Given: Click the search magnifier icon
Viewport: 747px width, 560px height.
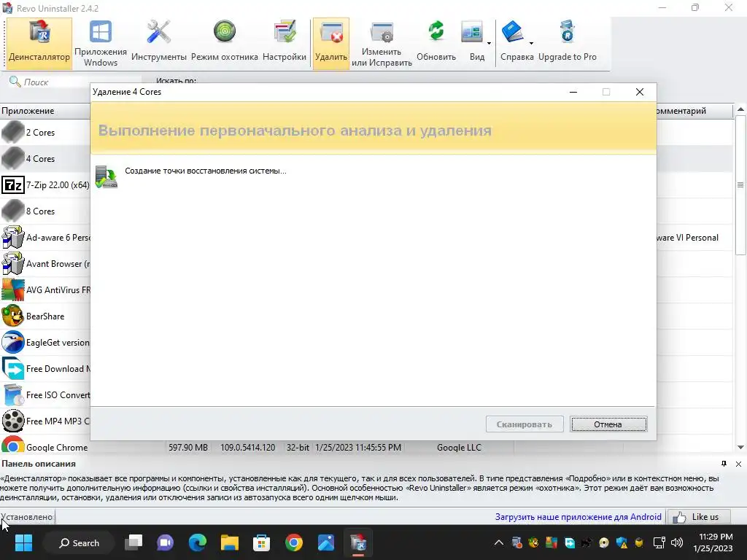Looking at the screenshot, I should click(x=15, y=82).
